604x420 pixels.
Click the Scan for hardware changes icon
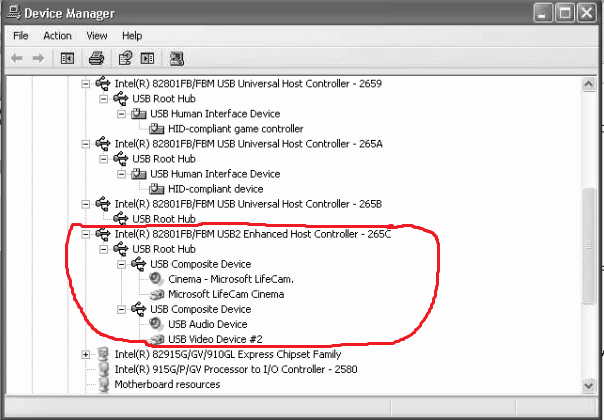tap(177, 58)
